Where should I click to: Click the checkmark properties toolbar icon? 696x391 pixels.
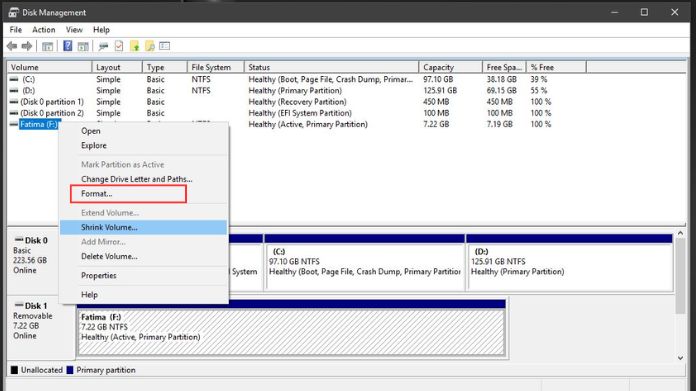point(119,46)
